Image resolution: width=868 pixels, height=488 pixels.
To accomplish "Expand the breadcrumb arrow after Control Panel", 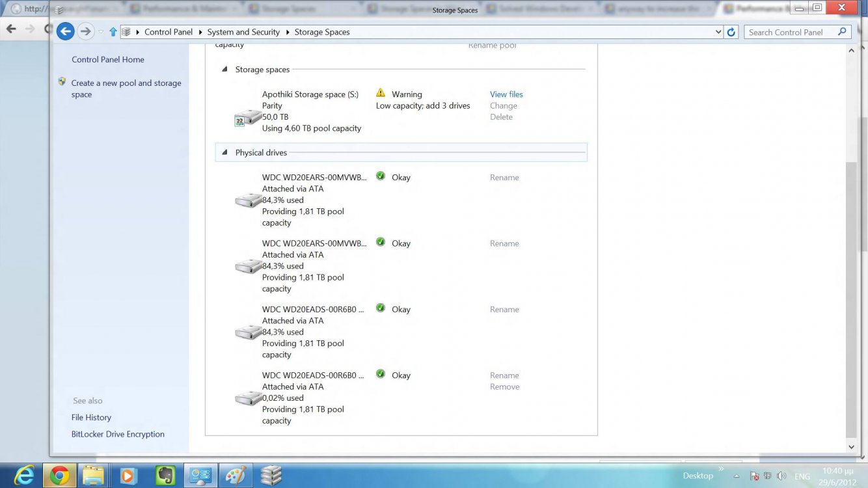I will point(200,32).
